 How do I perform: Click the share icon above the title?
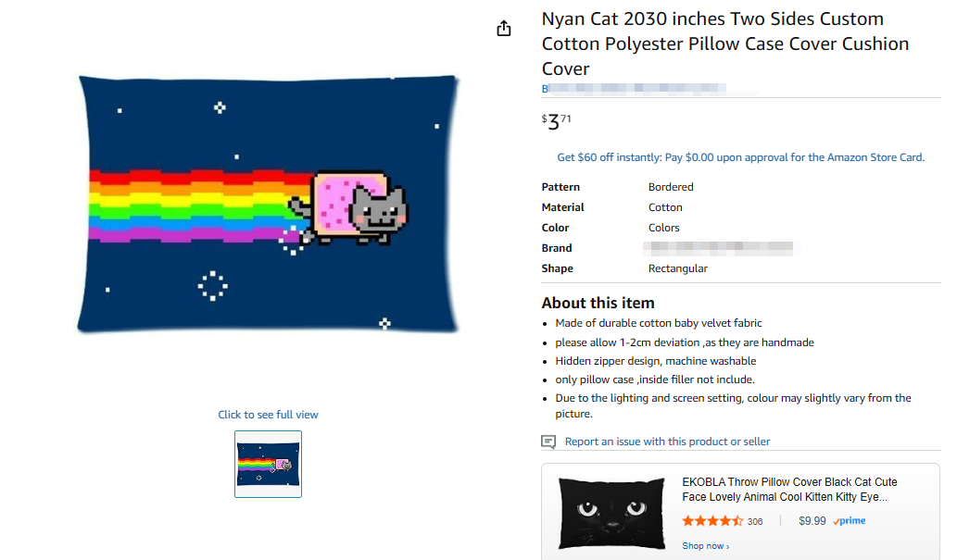coord(504,29)
